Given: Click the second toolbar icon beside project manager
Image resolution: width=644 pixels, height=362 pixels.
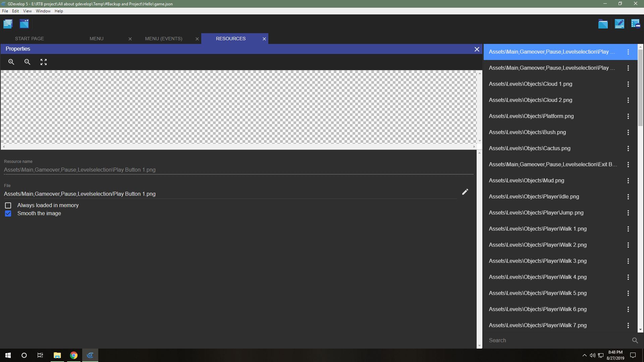Looking at the screenshot, I should coord(24,24).
